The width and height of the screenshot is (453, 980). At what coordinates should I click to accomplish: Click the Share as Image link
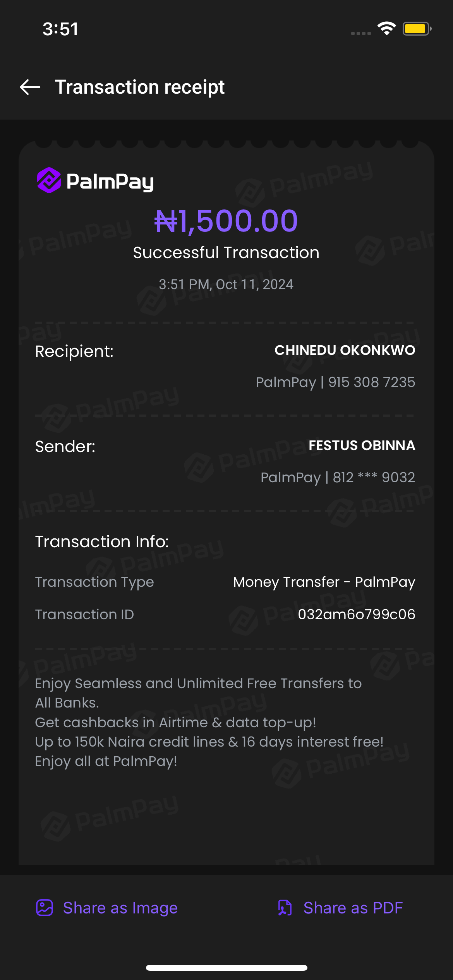tap(120, 908)
